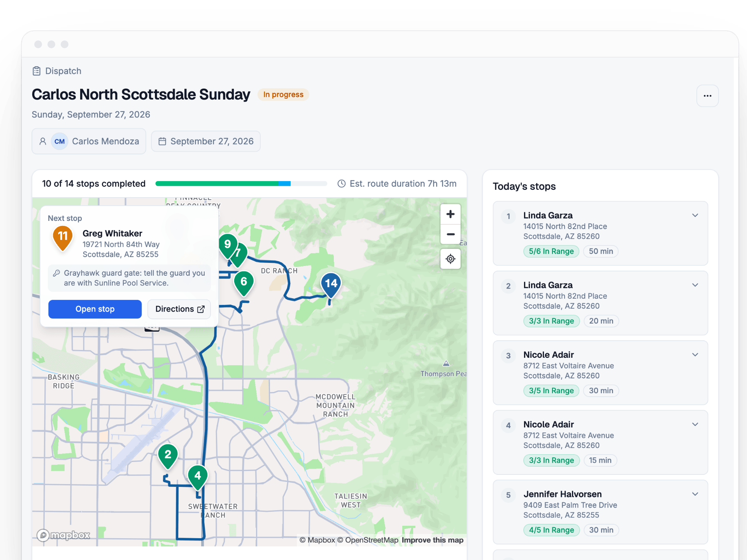Viewport: 747px width, 560px height.
Task: Click the 20 min duration tag
Action: coord(601,321)
